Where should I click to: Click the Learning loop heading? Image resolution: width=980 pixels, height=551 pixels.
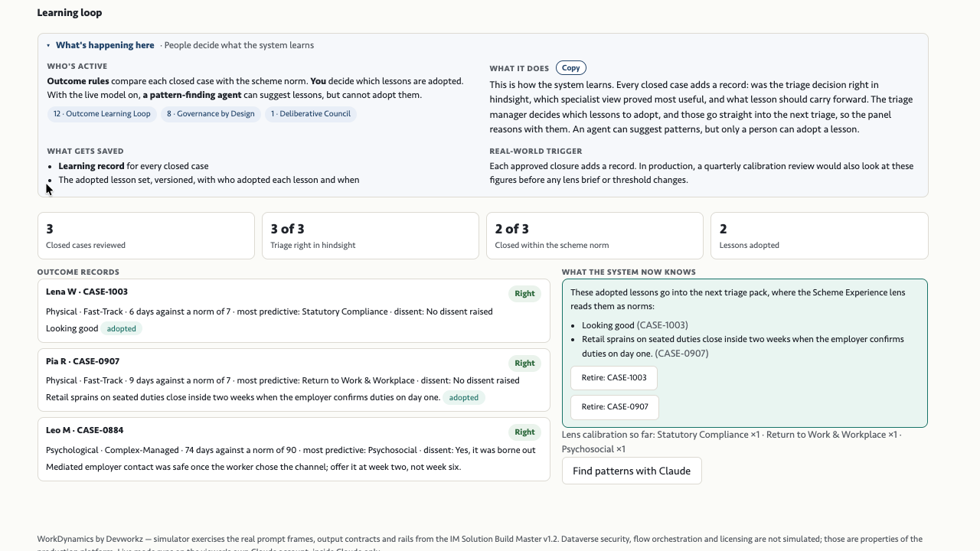(70, 13)
